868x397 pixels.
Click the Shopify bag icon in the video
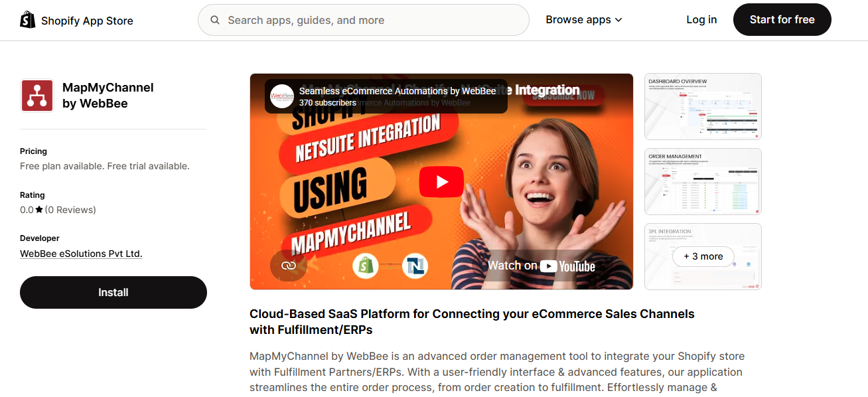point(366,265)
